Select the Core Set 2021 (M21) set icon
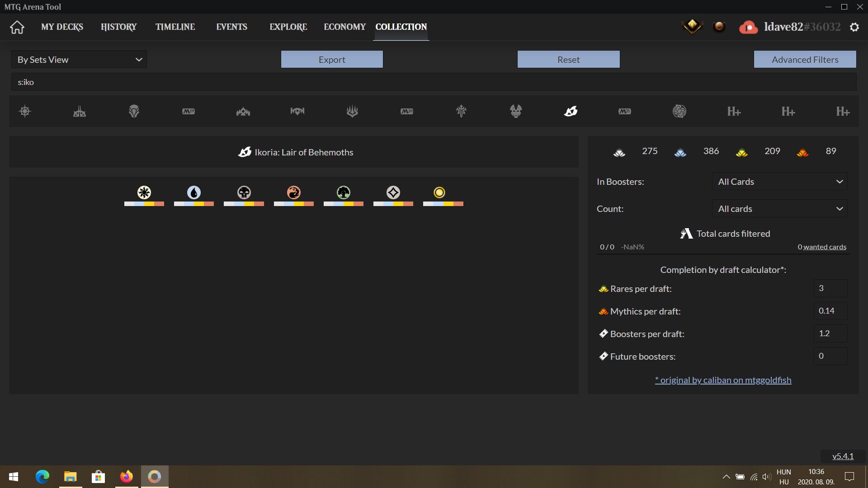The image size is (868, 488). click(x=624, y=111)
